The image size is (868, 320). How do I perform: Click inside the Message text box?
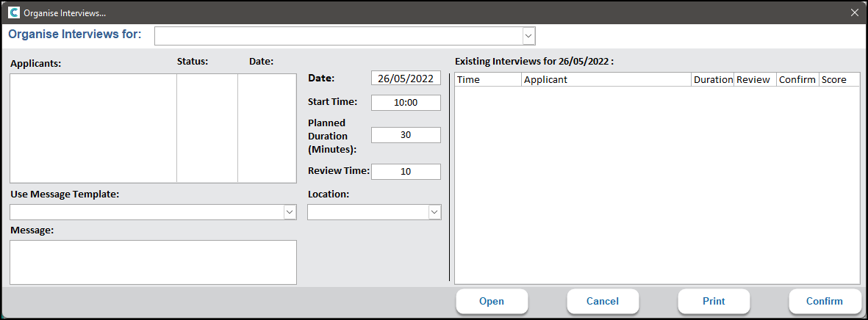click(x=153, y=262)
